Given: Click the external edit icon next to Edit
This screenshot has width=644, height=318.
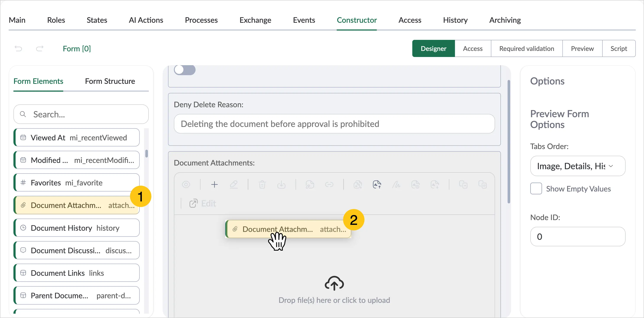Looking at the screenshot, I should [x=193, y=203].
